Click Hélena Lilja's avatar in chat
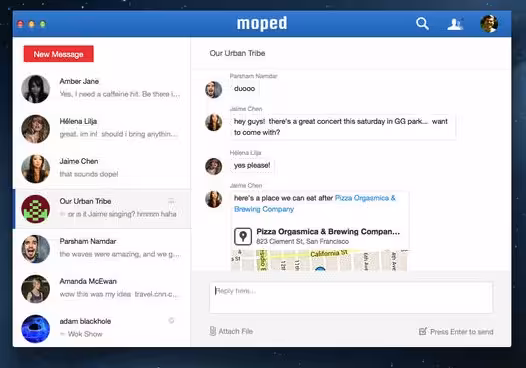The height and width of the screenshot is (368, 526). 213,166
